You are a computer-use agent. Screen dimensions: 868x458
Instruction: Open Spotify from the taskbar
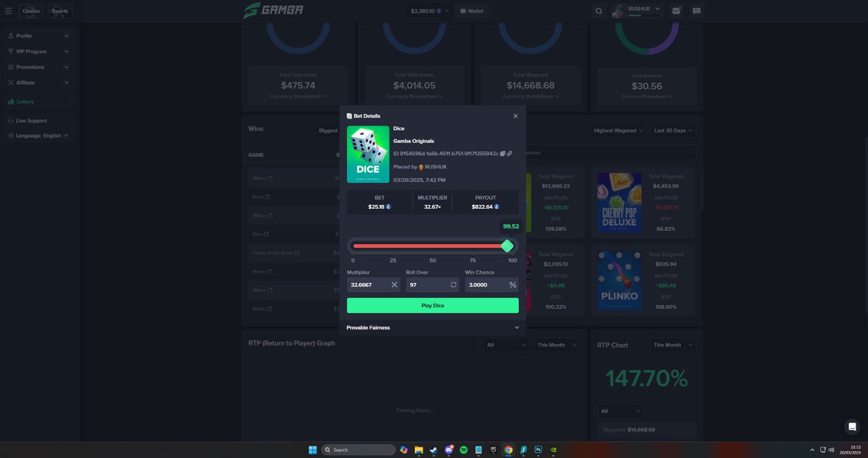464,450
